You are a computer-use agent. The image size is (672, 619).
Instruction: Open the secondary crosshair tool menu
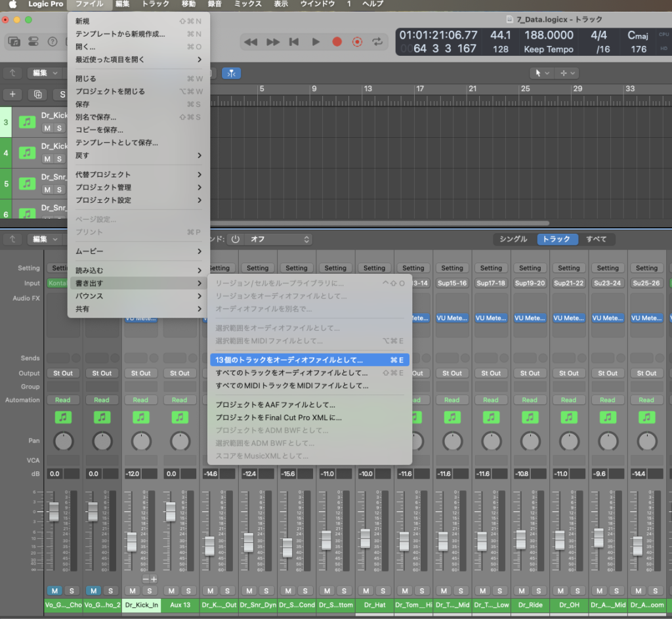568,74
